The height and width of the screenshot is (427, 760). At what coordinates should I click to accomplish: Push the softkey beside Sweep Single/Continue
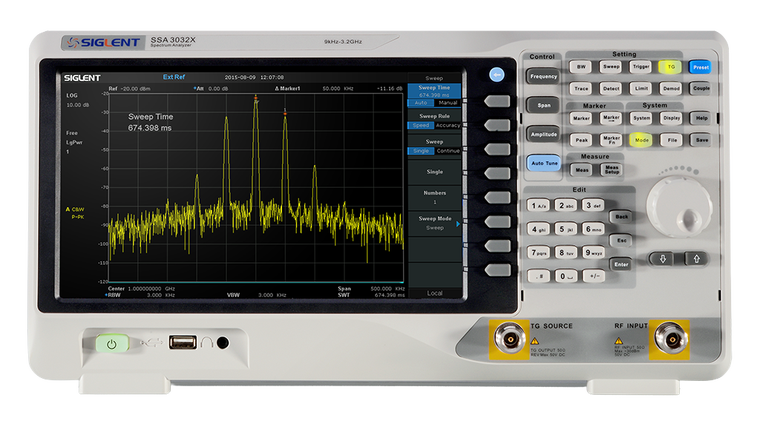497,149
